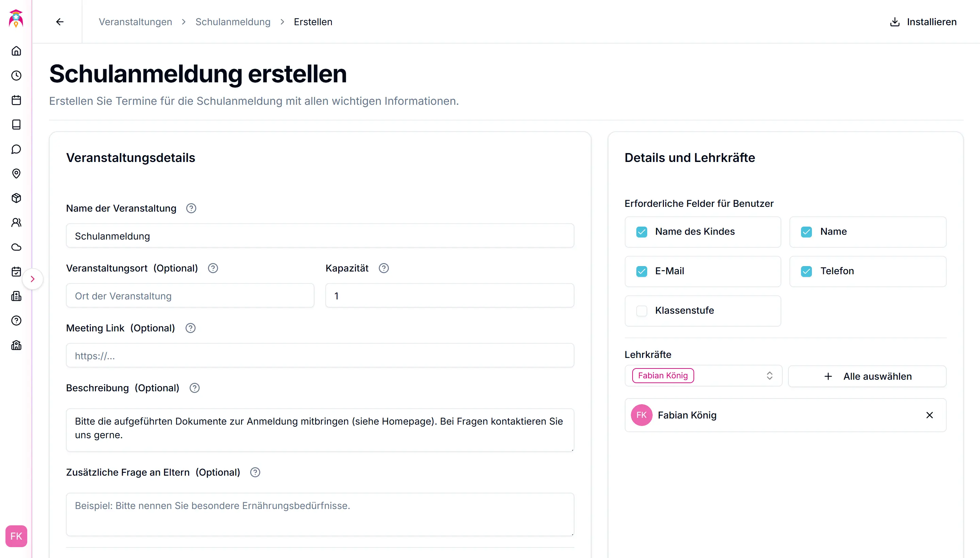Click help icon next to Kapazität

383,268
